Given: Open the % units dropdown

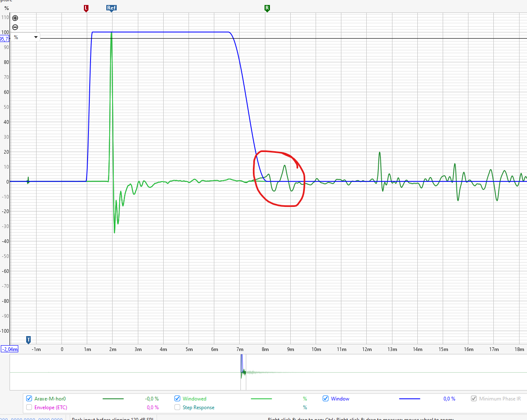Looking at the screenshot, I should coord(26,37).
